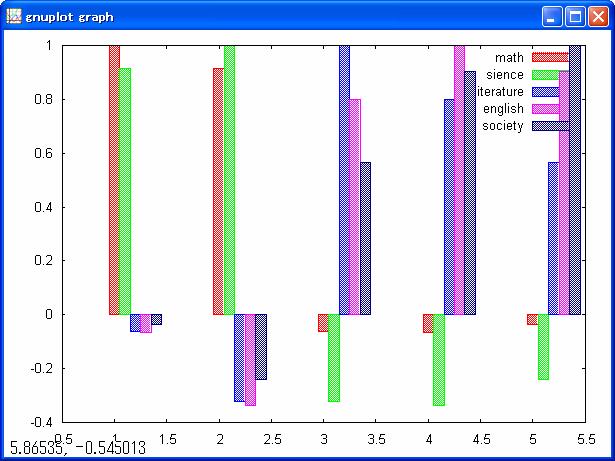Maximize the gnuplot graph window

pyautogui.click(x=576, y=16)
